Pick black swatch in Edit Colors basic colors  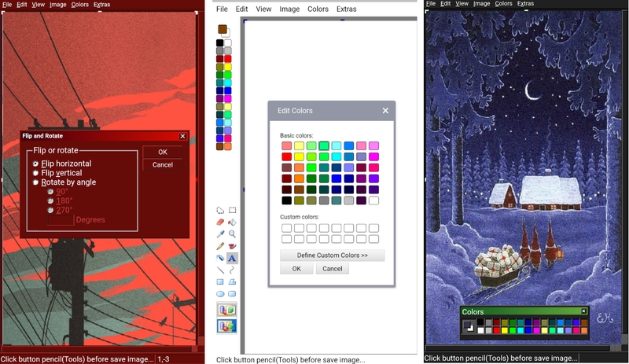pyautogui.click(x=286, y=200)
